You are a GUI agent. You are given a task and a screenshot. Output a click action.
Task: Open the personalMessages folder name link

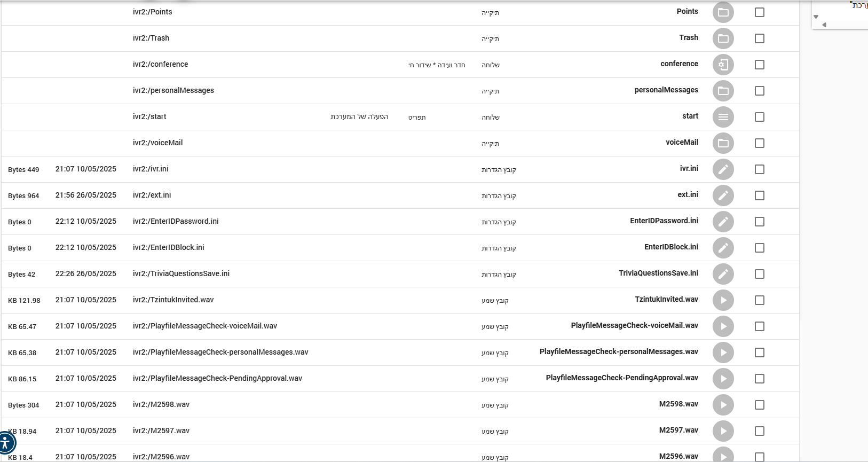(666, 90)
